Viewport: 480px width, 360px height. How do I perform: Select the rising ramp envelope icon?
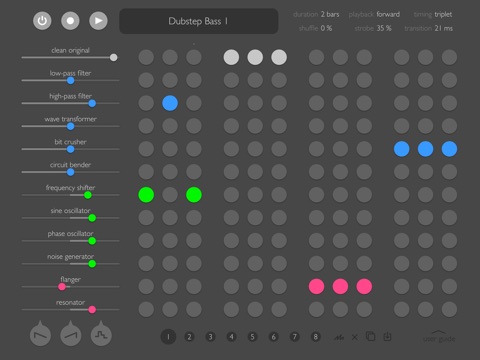tap(71, 334)
